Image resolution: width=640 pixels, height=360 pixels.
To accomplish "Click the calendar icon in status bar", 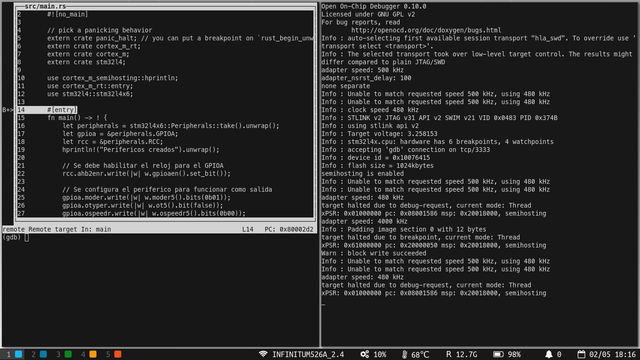I will 581,354.
